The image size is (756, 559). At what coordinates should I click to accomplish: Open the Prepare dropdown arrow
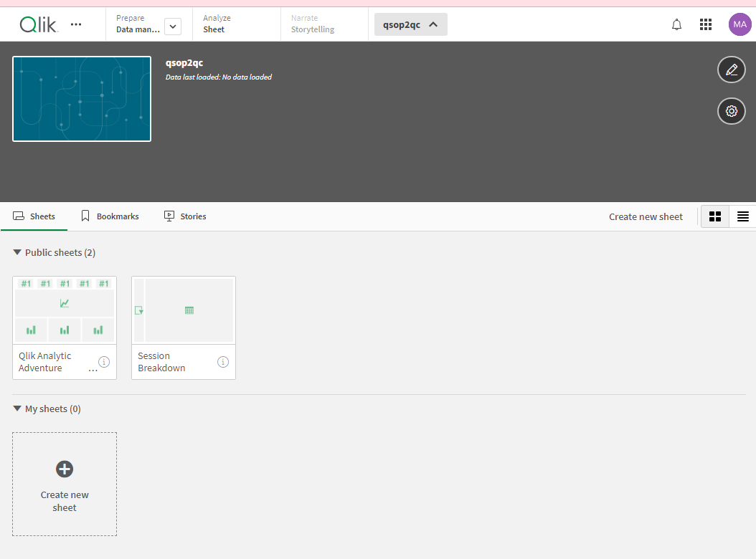tap(173, 27)
